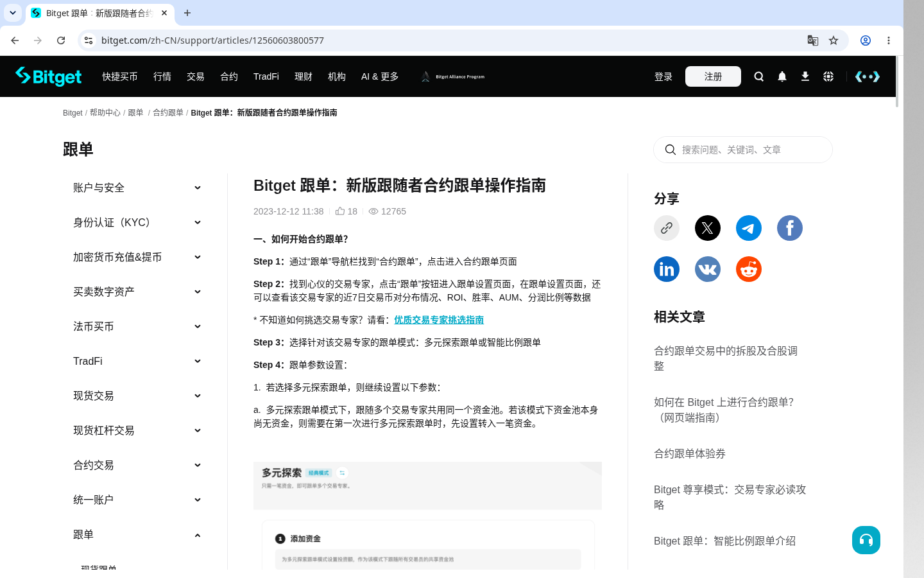Close the Bitget browser tab
Screen dimensions: 924x578
164,13
